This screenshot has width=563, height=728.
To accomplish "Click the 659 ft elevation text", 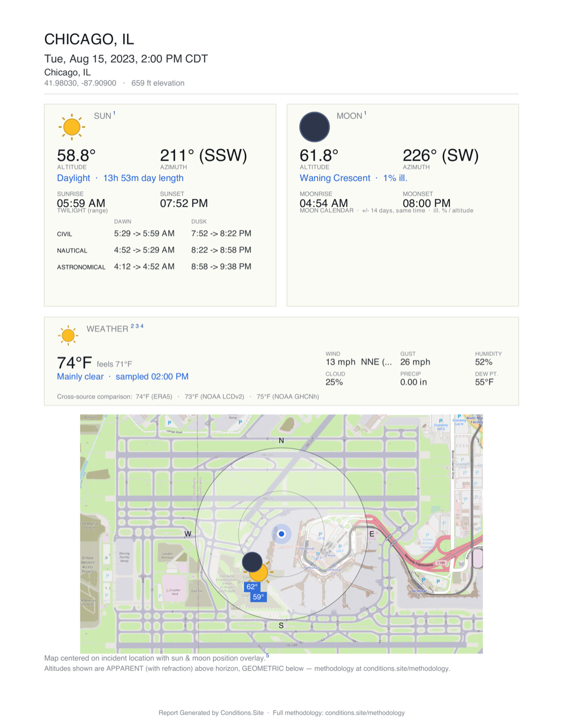I will click(158, 83).
